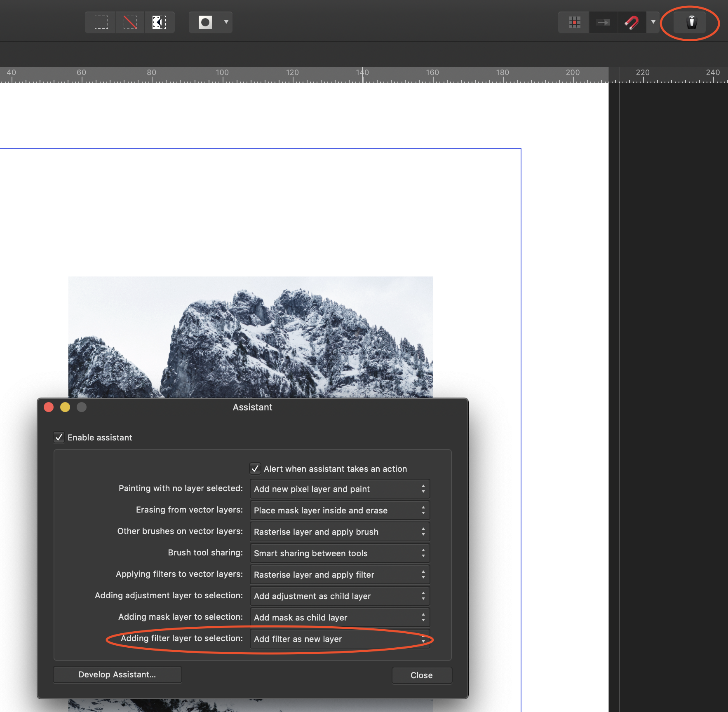Image resolution: width=728 pixels, height=712 pixels.
Task: Open the Brush tool sharing dropdown
Action: coord(340,553)
